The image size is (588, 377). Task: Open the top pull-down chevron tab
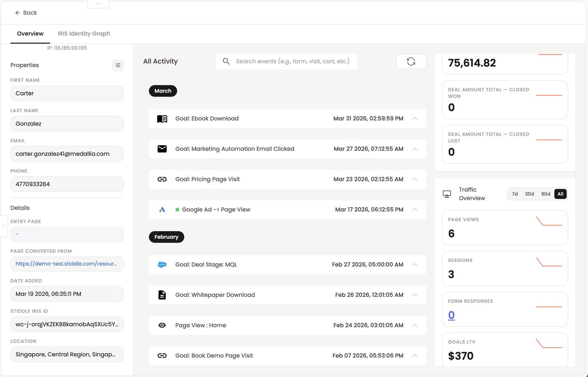click(98, 4)
